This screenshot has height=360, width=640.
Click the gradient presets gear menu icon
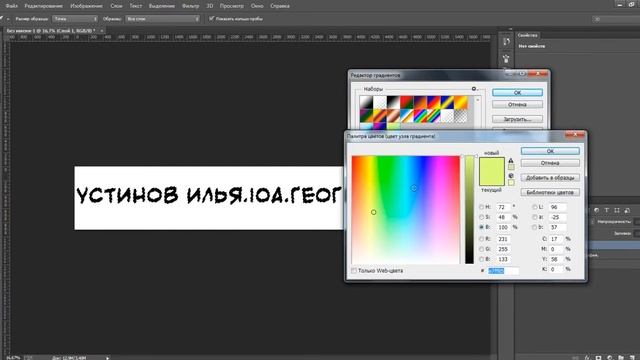click(474, 89)
